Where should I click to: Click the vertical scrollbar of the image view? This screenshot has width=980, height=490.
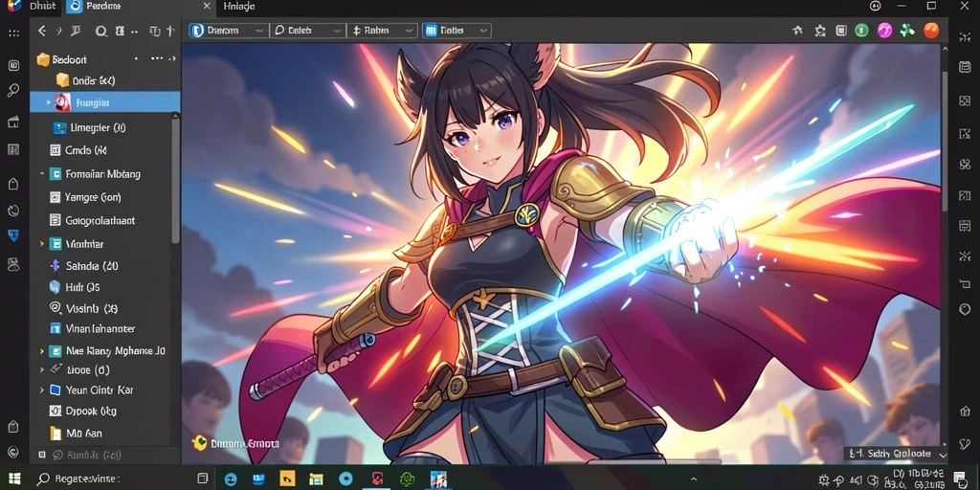945,142
